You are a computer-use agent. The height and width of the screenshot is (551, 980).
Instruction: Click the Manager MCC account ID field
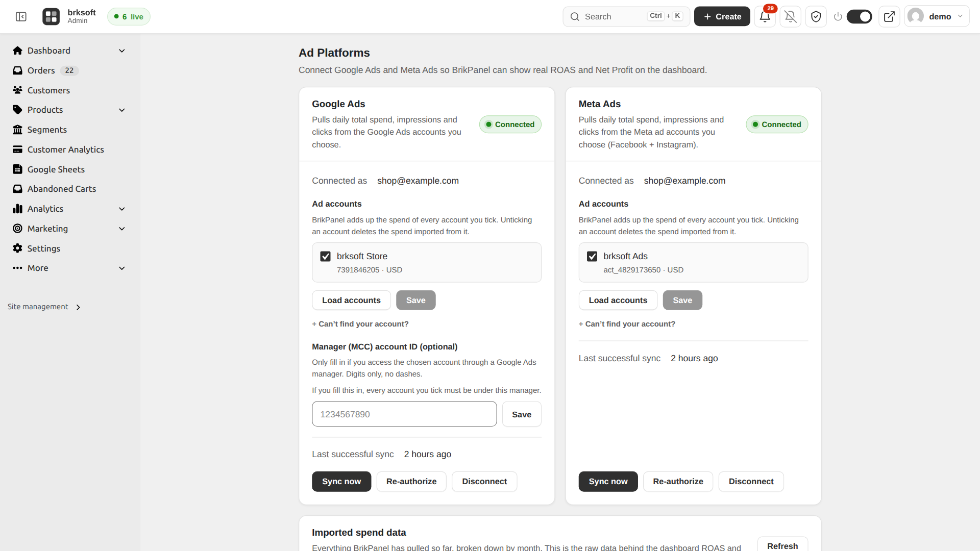[x=404, y=414]
